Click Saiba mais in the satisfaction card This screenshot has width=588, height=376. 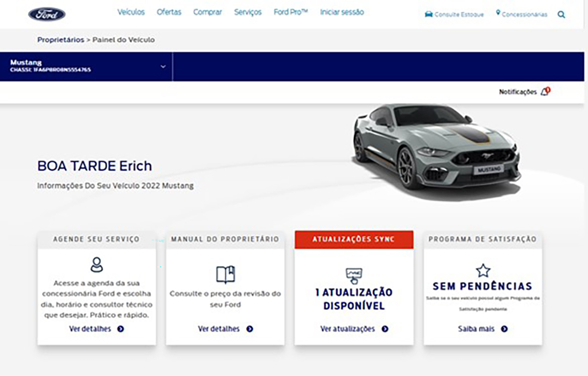click(476, 329)
